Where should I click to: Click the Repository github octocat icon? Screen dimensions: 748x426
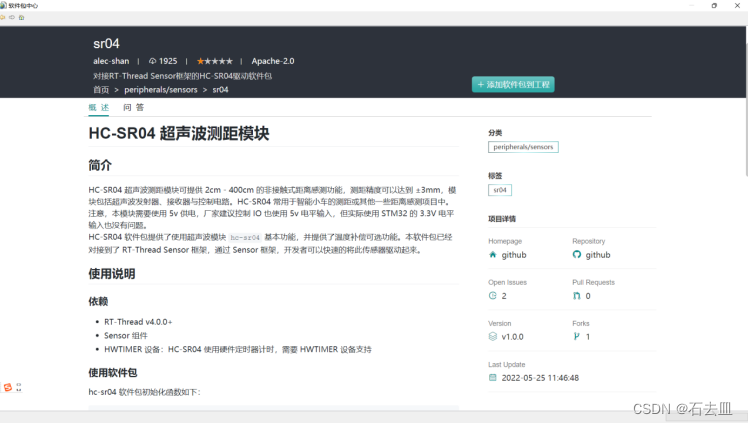point(577,255)
